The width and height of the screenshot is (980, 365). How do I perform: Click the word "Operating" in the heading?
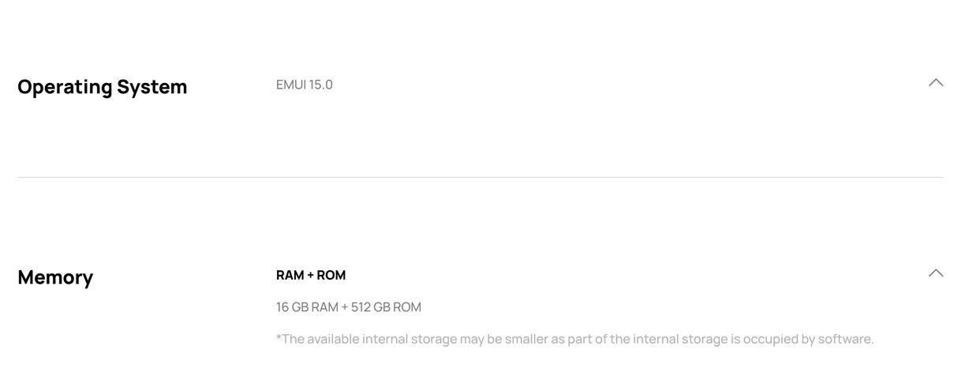tap(65, 87)
